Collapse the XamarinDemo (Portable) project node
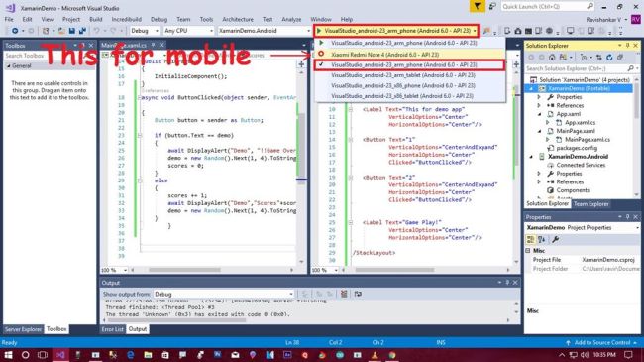The width and height of the screenshot is (644, 362). [x=531, y=88]
